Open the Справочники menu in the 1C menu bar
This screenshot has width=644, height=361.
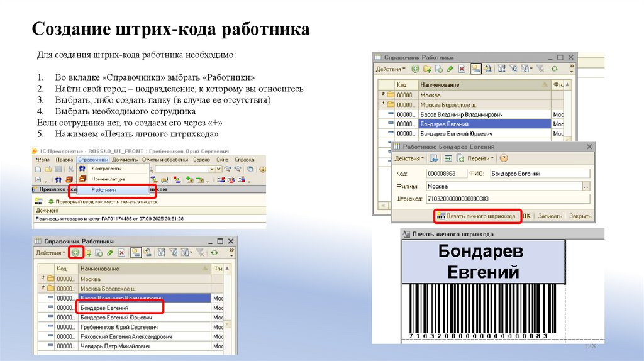click(93, 160)
